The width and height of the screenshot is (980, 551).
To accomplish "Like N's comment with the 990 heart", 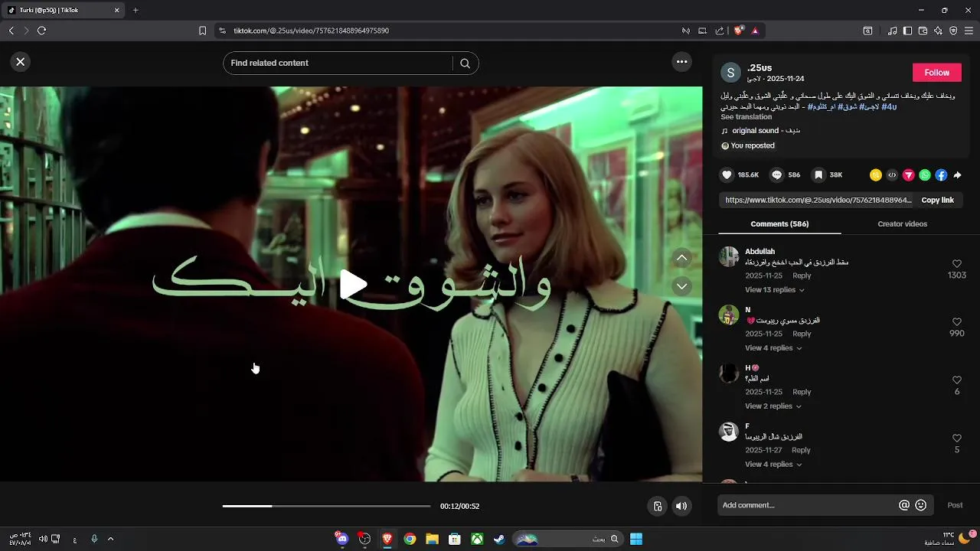I will coord(957,322).
